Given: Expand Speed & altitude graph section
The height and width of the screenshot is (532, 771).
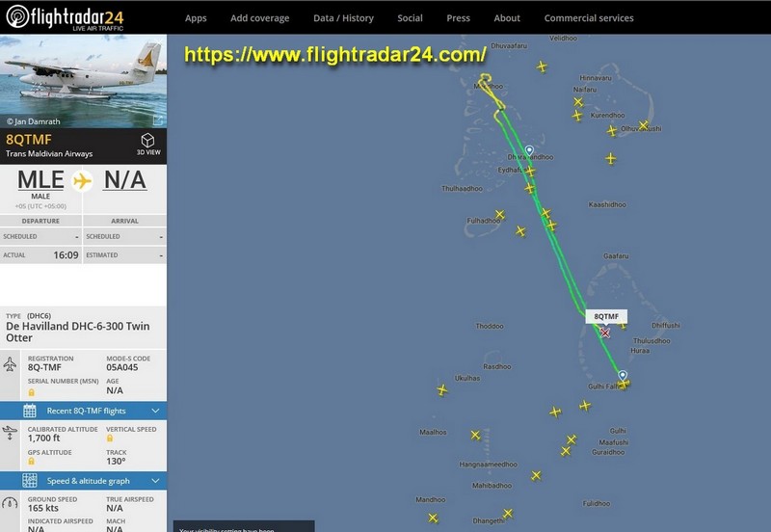Looking at the screenshot, I should click(84, 480).
